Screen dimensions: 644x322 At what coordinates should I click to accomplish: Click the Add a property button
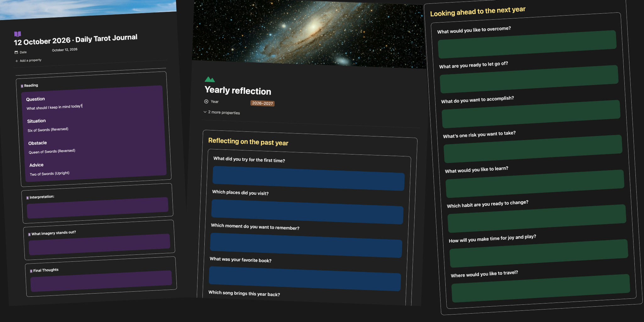click(28, 60)
